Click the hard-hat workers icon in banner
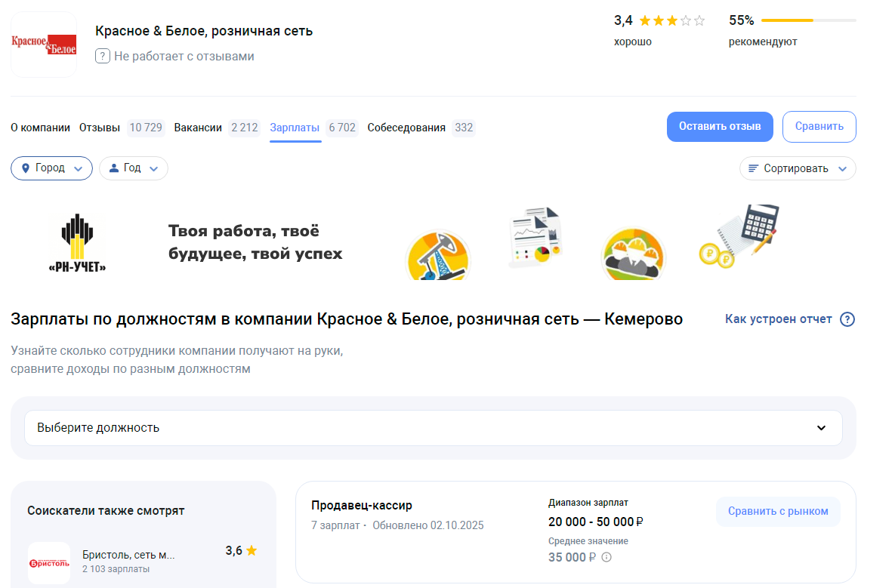The width and height of the screenshot is (895, 588). click(633, 254)
